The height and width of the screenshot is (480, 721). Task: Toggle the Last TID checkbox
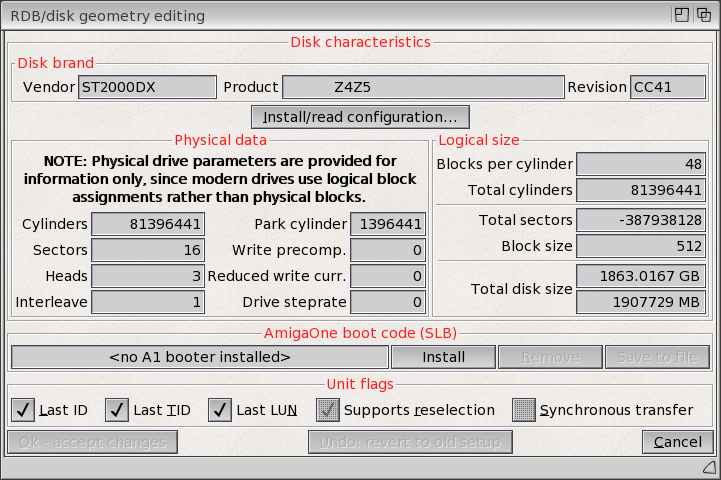click(118, 409)
